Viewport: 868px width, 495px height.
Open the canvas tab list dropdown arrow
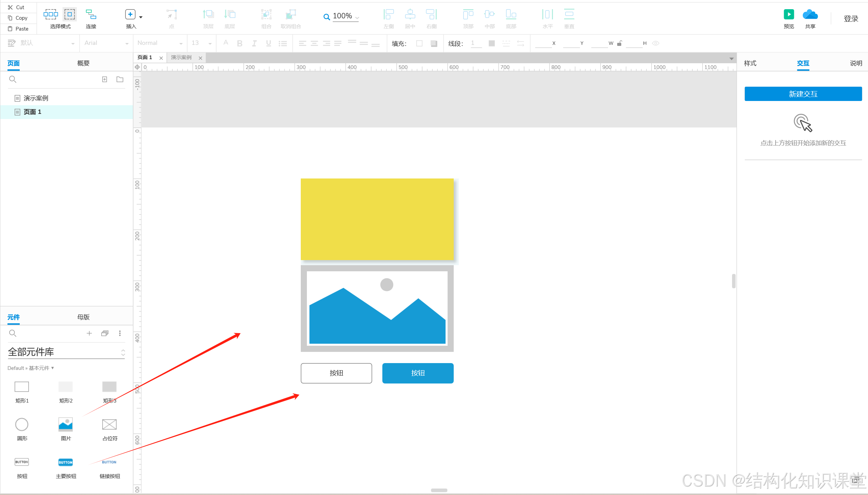731,59
